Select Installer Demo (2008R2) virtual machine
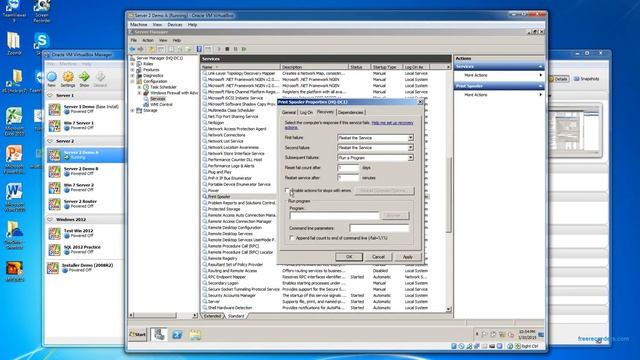This screenshot has height=360, width=640. click(x=84, y=268)
